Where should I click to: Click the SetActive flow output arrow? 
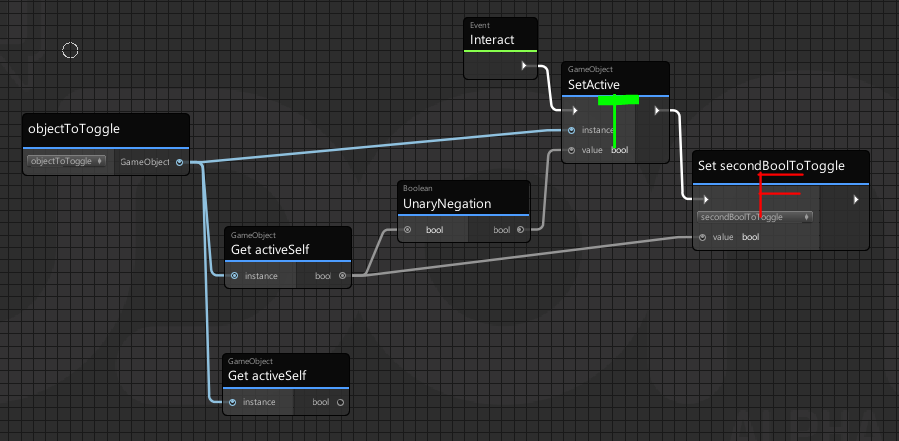(x=657, y=111)
